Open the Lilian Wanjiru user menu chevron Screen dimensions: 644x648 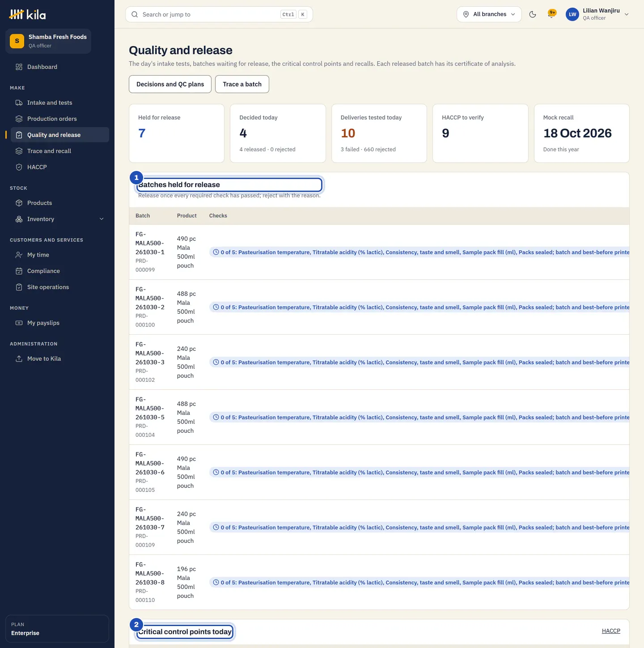(627, 14)
